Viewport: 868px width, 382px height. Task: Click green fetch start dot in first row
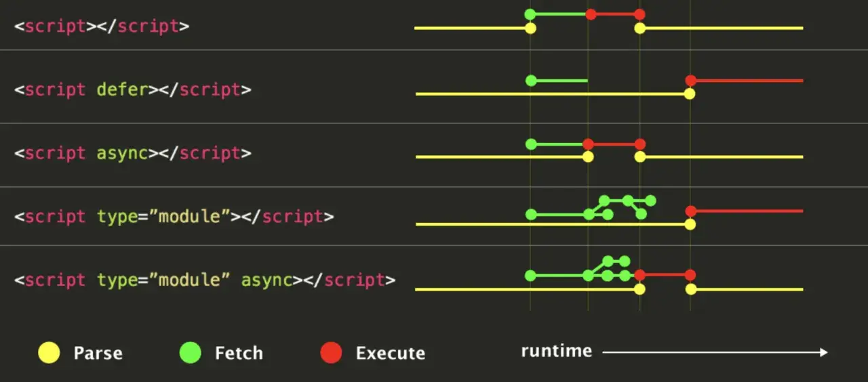click(x=530, y=14)
